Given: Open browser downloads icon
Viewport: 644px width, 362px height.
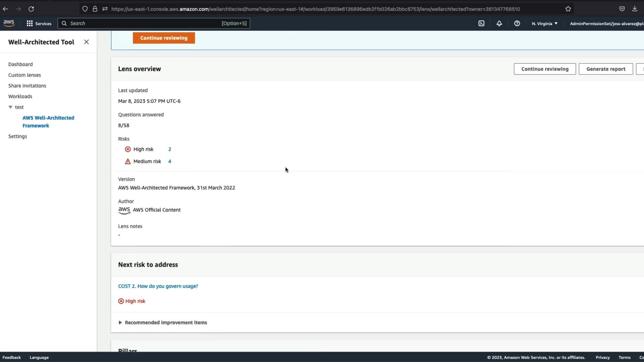Looking at the screenshot, I should 635,9.
